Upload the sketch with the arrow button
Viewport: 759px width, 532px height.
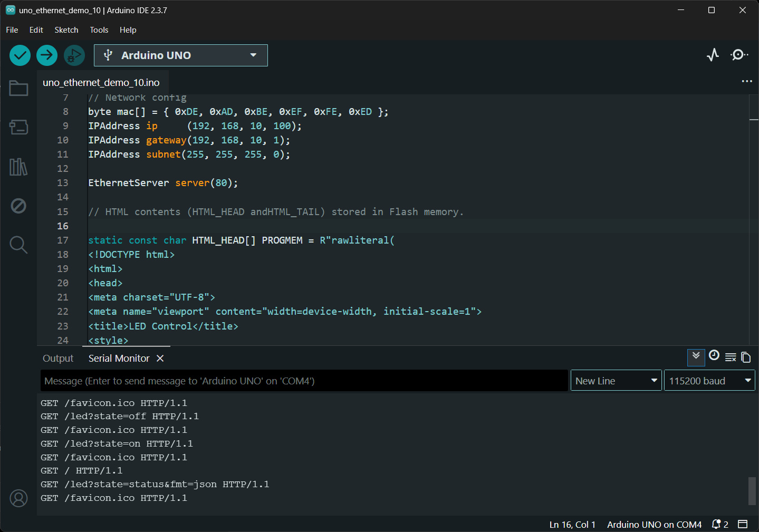pyautogui.click(x=47, y=55)
